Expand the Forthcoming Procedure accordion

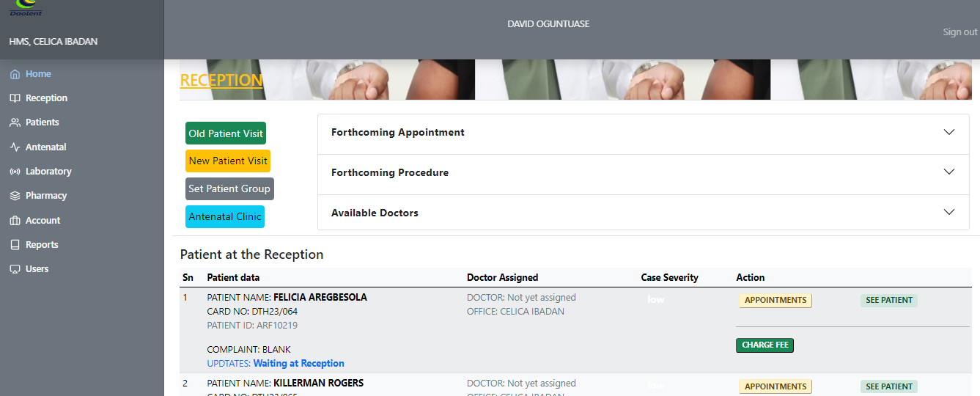[643, 173]
